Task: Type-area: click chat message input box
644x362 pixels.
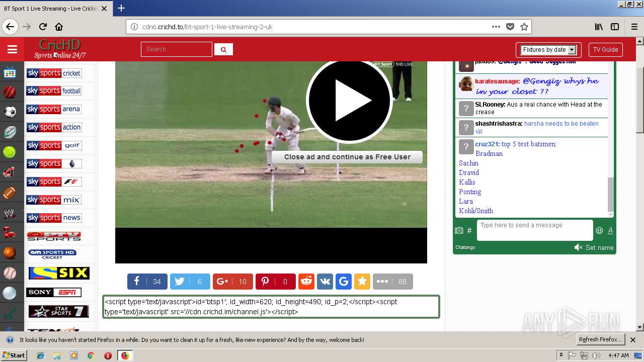Action: pyautogui.click(x=534, y=230)
